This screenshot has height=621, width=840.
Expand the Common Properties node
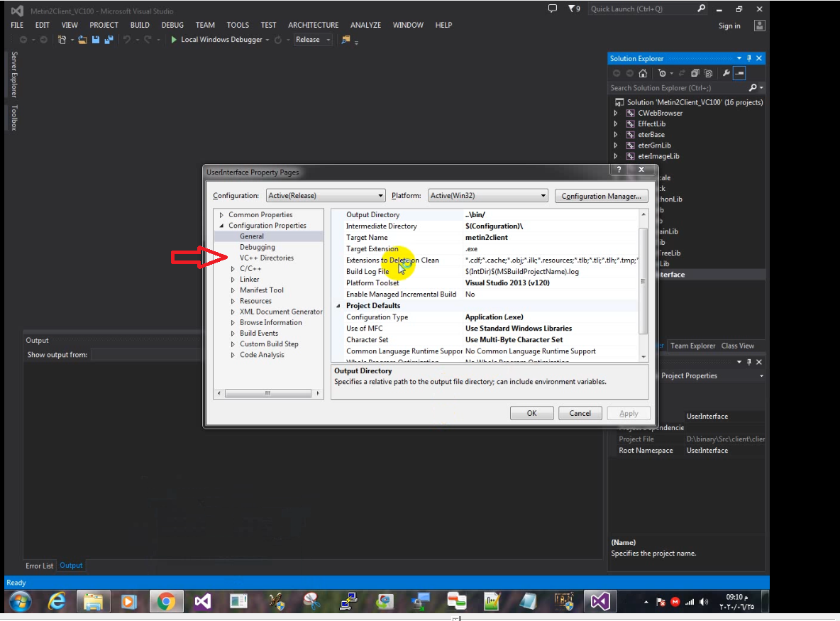pyautogui.click(x=221, y=215)
